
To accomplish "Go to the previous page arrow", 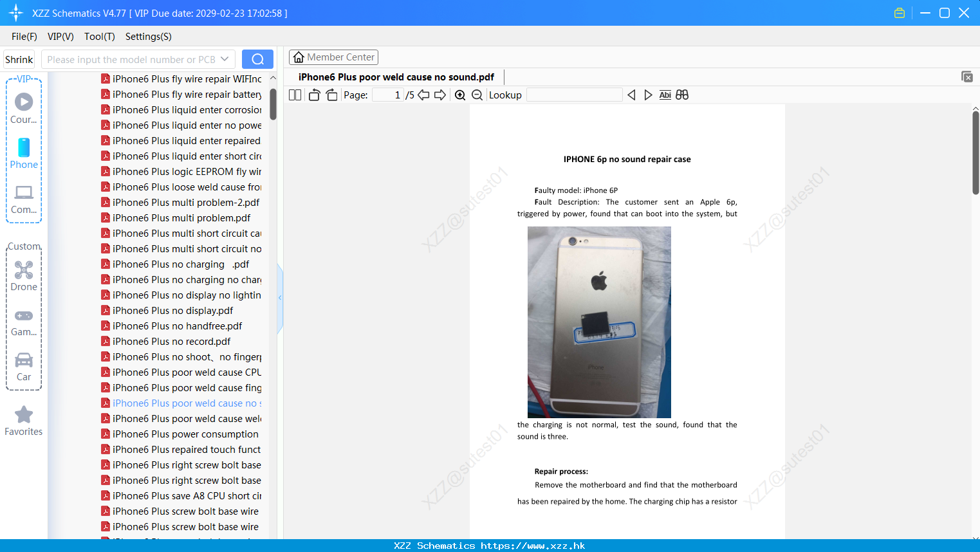I will pos(423,95).
